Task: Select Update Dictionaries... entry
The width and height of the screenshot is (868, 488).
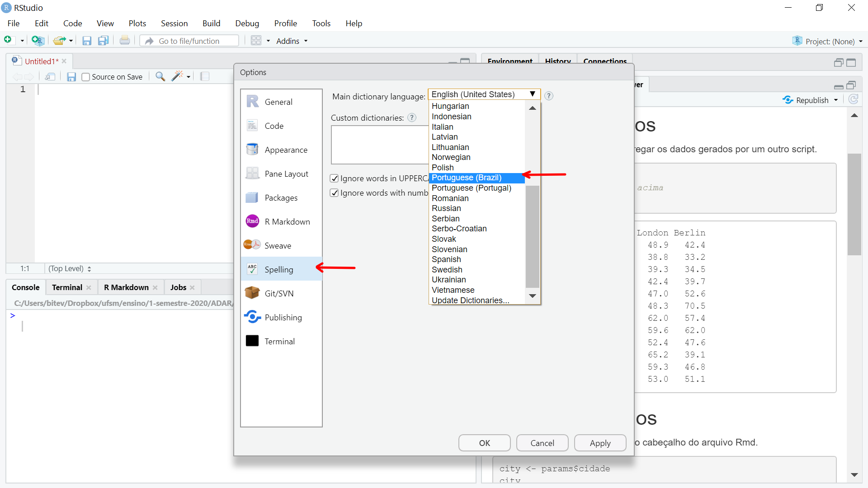Action: click(470, 300)
